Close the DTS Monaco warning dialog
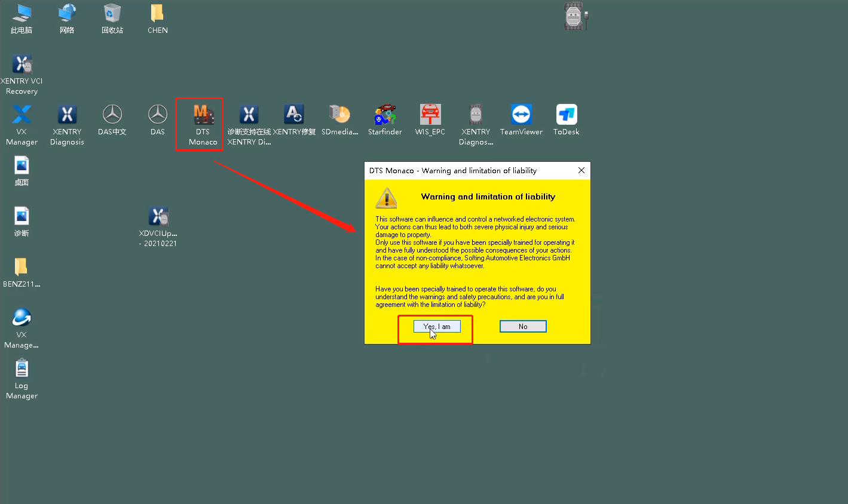 click(x=581, y=170)
